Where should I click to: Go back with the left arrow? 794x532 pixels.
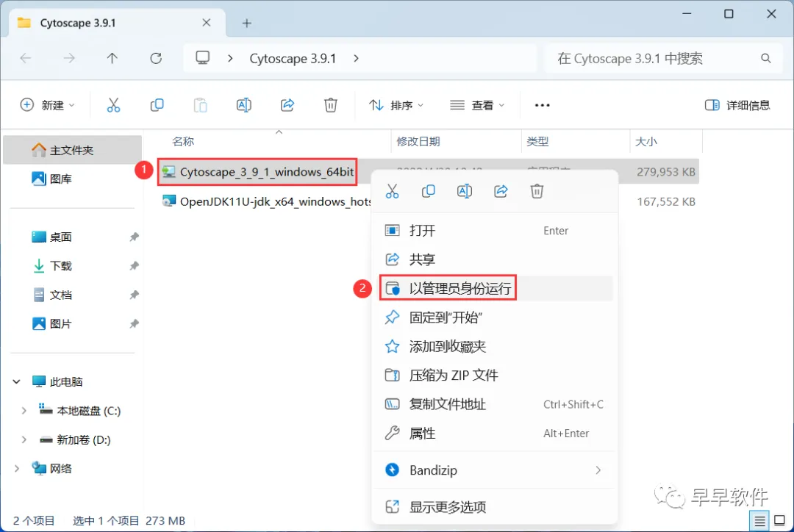pyautogui.click(x=25, y=58)
